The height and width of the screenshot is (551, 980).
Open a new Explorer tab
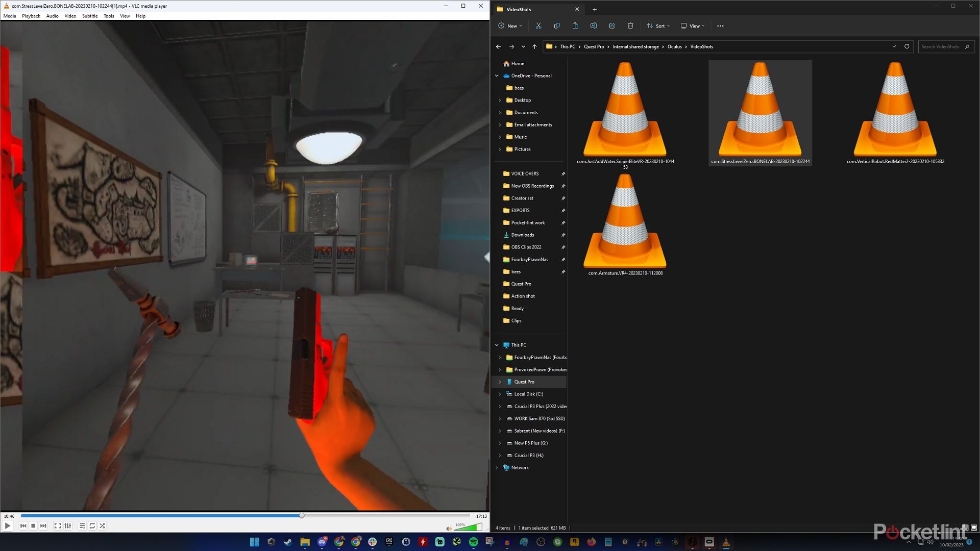pos(595,9)
